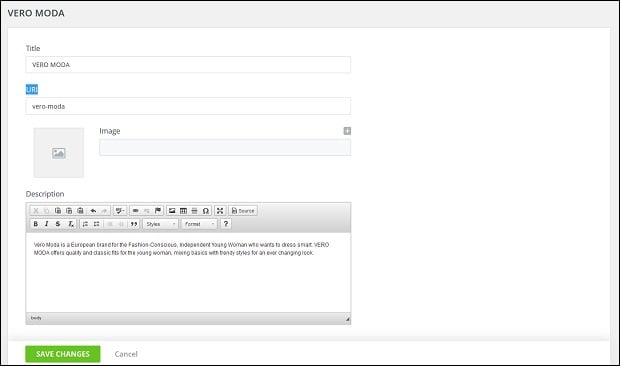Switch editor to Source view
620x366 pixels.
click(243, 211)
